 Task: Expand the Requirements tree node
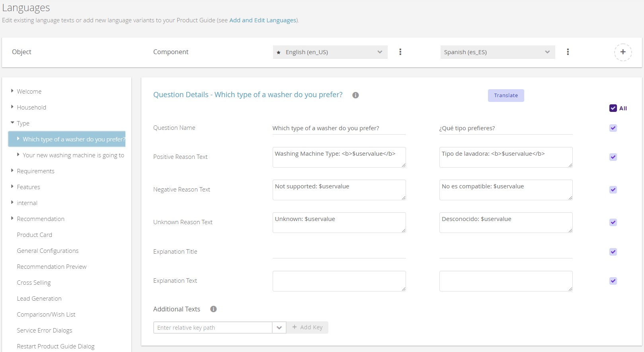pyautogui.click(x=12, y=171)
